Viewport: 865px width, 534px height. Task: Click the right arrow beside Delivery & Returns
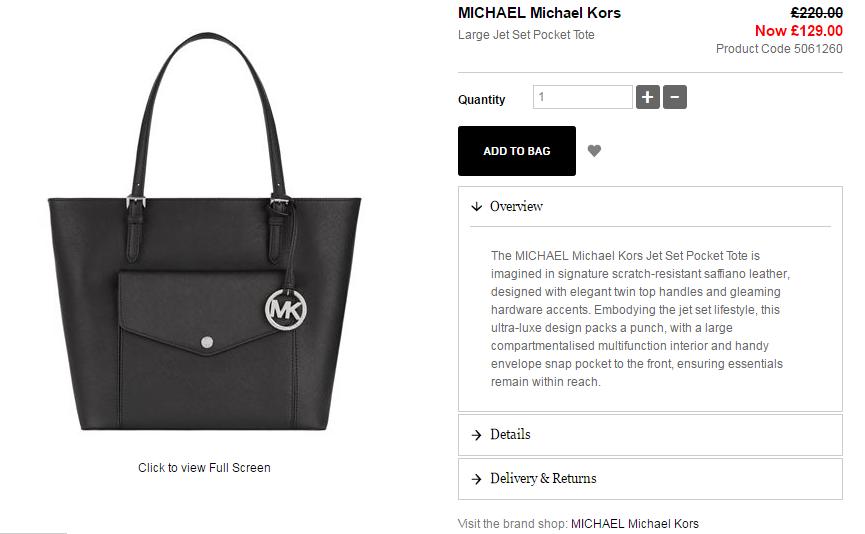[x=477, y=479]
